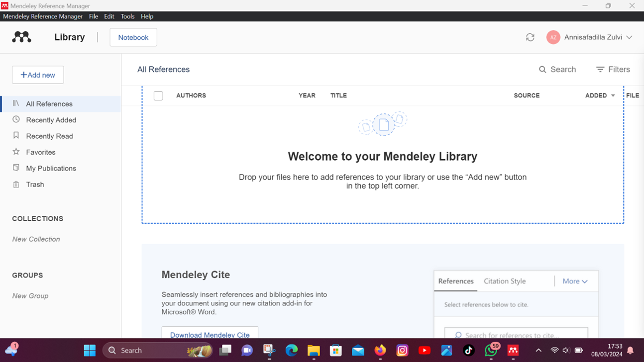Create a New Group
The height and width of the screenshot is (362, 644).
click(x=30, y=296)
